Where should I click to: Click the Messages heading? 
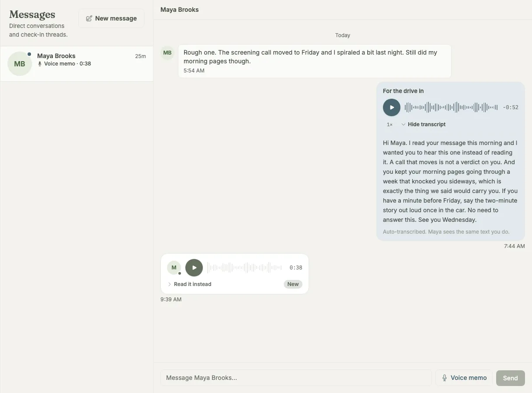tap(32, 15)
